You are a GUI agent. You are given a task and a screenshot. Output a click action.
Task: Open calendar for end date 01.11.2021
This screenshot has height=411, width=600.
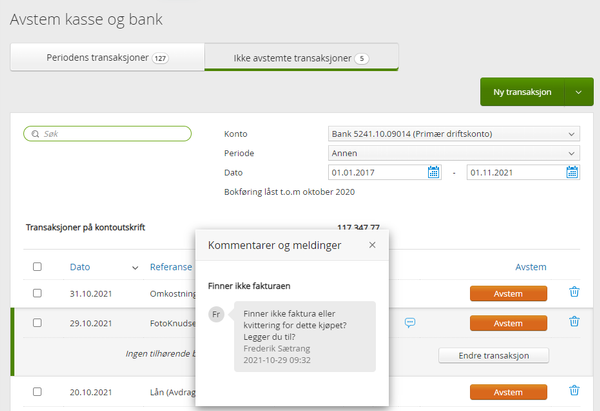(x=573, y=172)
